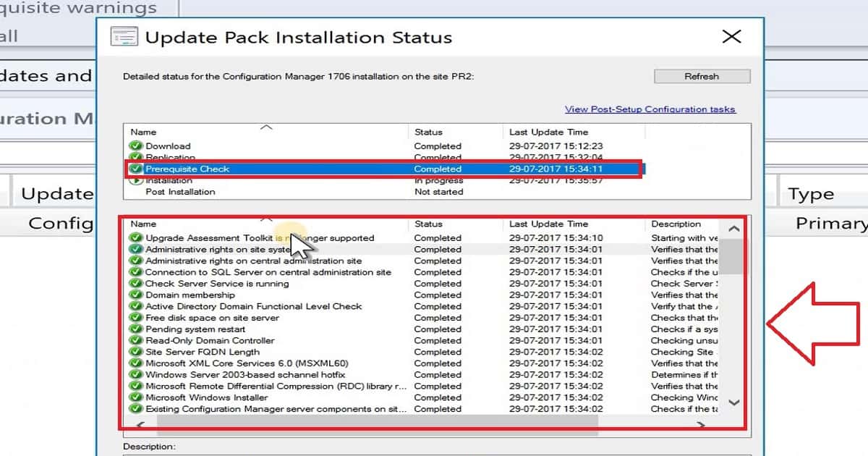868x456 pixels.
Task: Click the Type column header in the background window
Action: [x=810, y=194]
